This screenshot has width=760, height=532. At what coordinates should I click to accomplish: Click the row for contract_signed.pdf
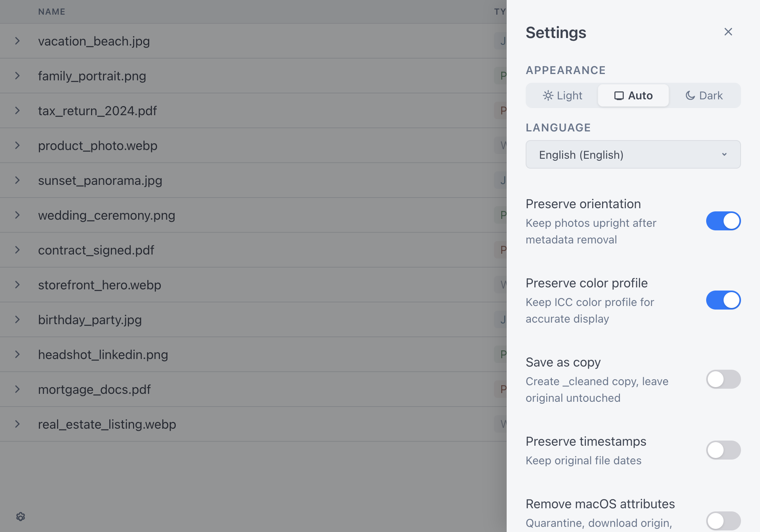point(96,250)
